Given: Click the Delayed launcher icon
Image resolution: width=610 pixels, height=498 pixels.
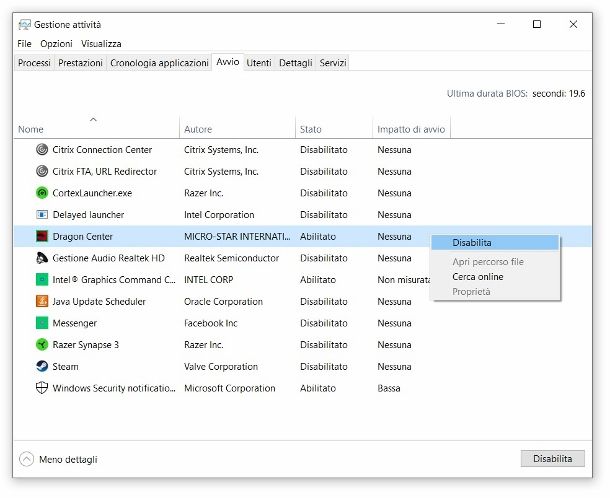Looking at the screenshot, I should 42,214.
